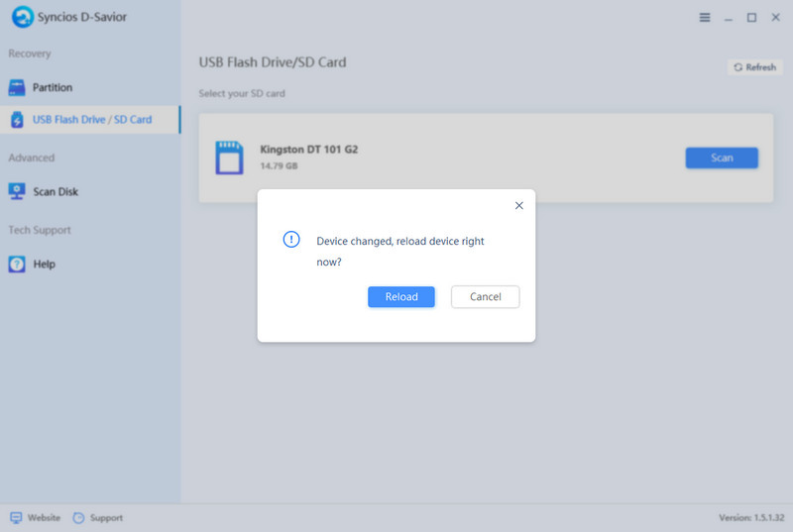Start Scan on the Kingston drive
Viewport: 793px width, 532px height.
pos(722,158)
